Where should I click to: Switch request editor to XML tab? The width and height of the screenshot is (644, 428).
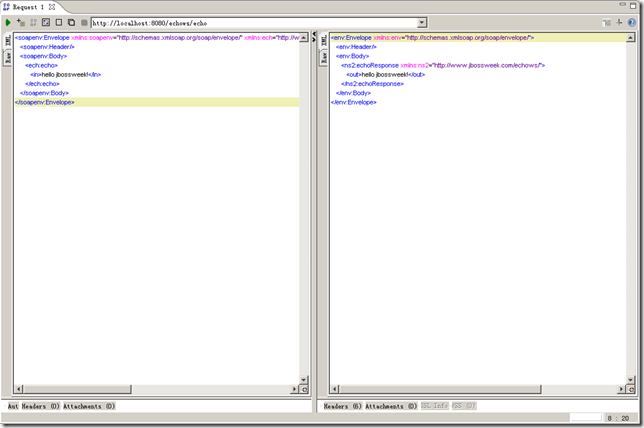8,41
